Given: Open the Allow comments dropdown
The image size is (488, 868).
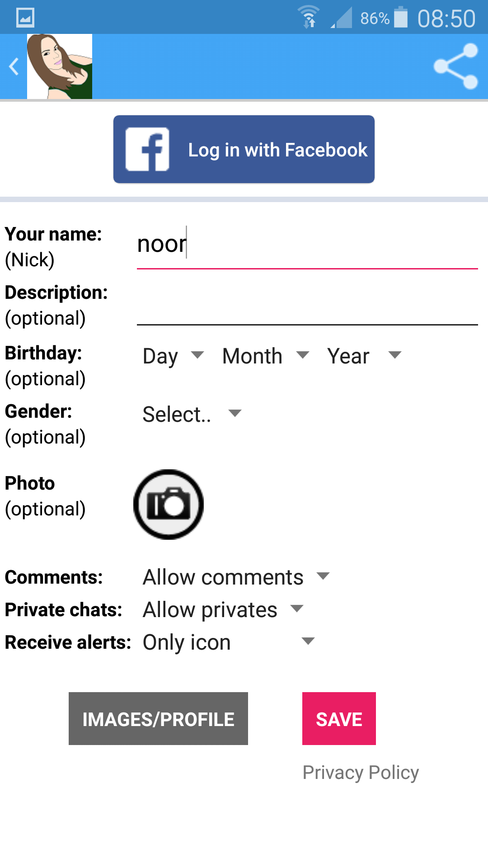Looking at the screenshot, I should pos(236,577).
